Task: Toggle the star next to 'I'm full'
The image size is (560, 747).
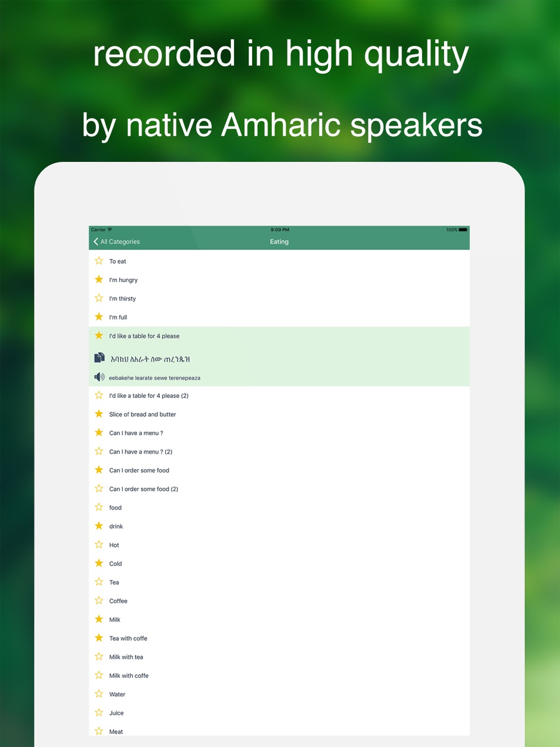Action: coord(99,317)
